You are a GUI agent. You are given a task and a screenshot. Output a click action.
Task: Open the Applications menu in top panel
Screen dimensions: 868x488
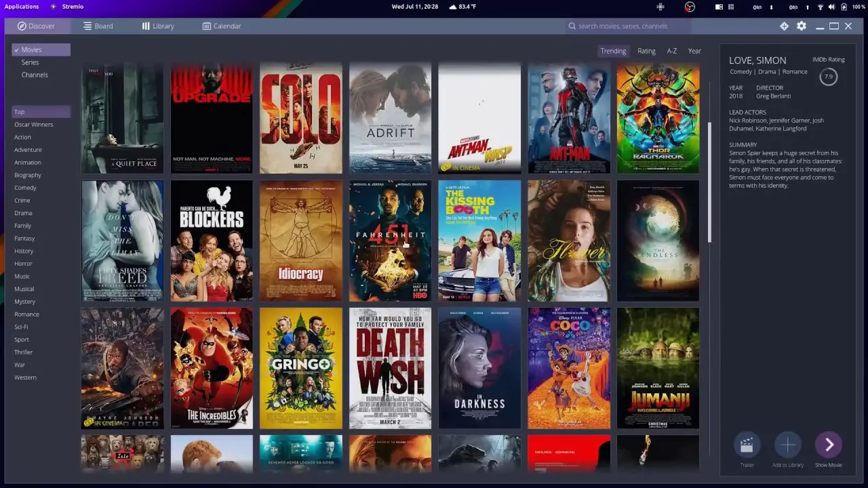(x=22, y=7)
